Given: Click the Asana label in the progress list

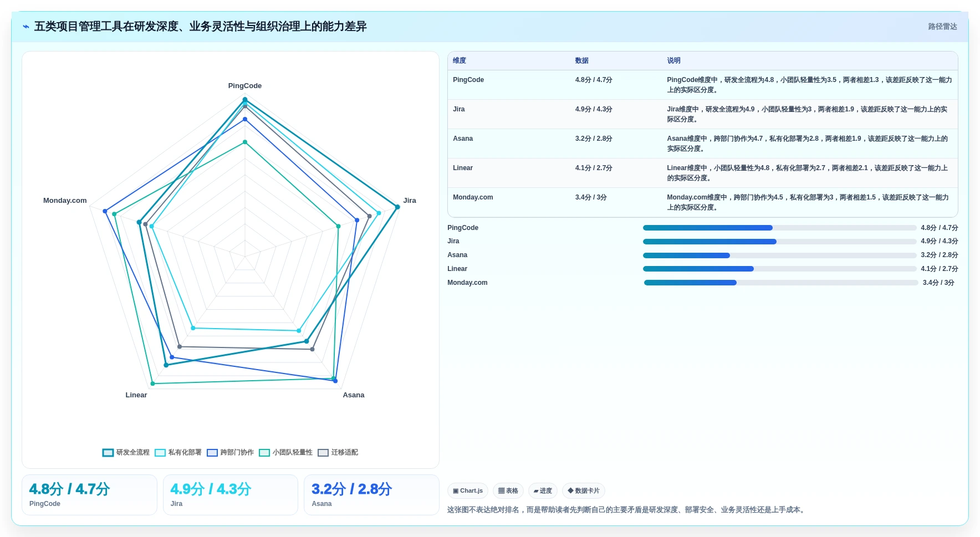Looking at the screenshot, I should (457, 255).
